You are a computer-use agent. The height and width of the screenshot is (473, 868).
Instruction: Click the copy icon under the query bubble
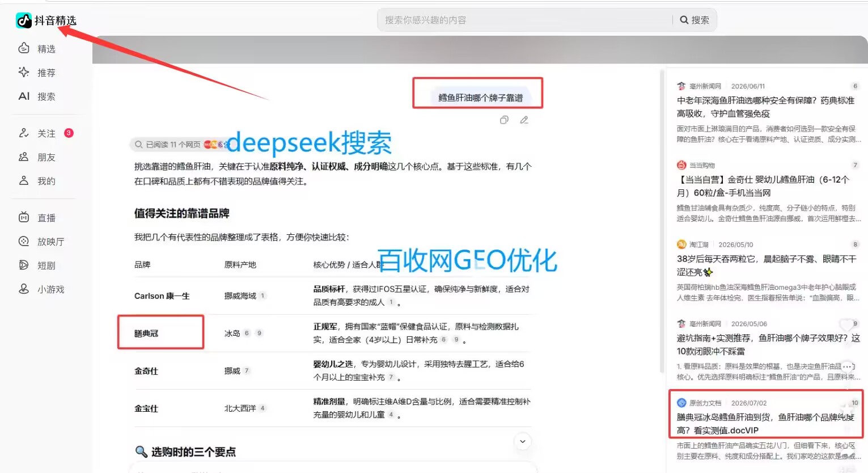tap(504, 120)
